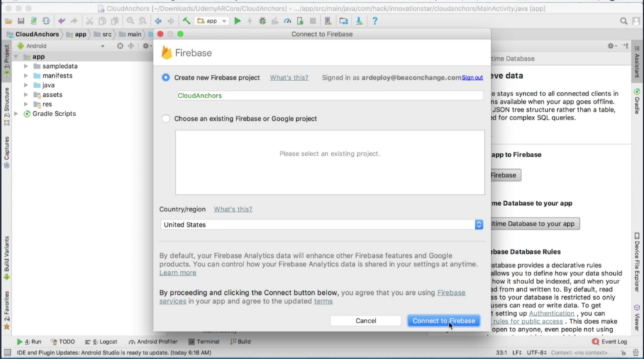The height and width of the screenshot is (359, 644).
Task: Expand the manifests folder
Action: (26, 75)
